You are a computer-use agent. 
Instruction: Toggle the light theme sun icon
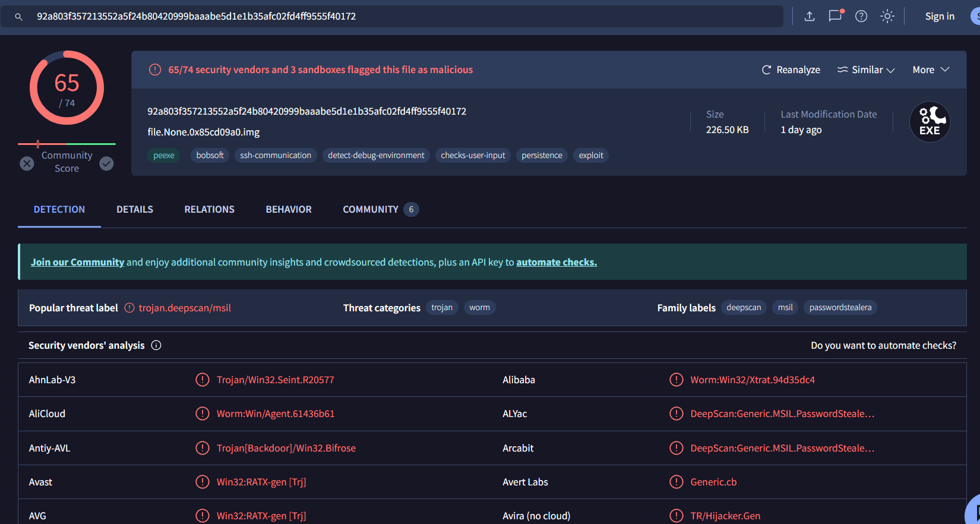coord(887,16)
